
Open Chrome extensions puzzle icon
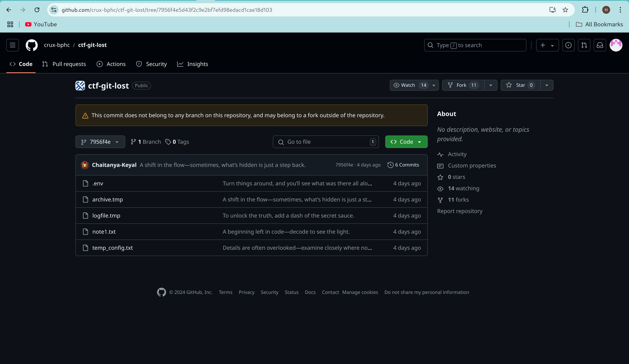point(585,10)
